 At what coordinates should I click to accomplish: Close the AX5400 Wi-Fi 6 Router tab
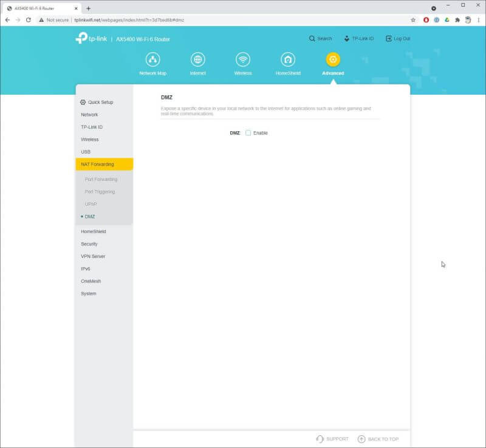point(76,8)
